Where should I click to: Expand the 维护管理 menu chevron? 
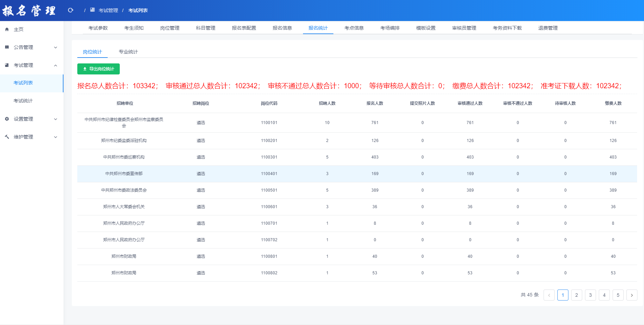pos(56,137)
